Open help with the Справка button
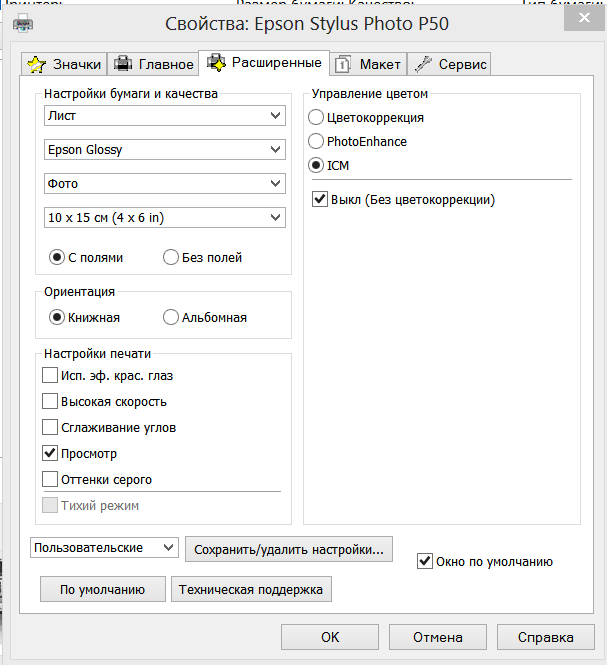Image resolution: width=607 pixels, height=665 pixels. (545, 637)
